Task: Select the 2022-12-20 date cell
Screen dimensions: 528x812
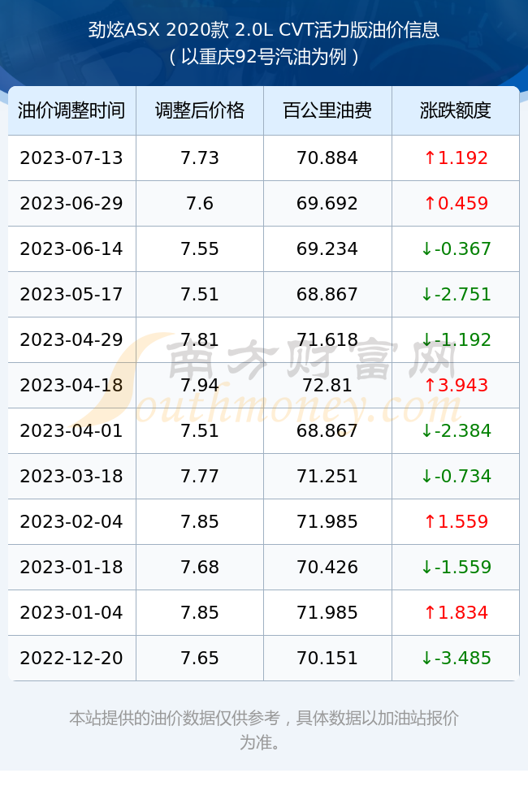Action: pyautogui.click(x=71, y=659)
